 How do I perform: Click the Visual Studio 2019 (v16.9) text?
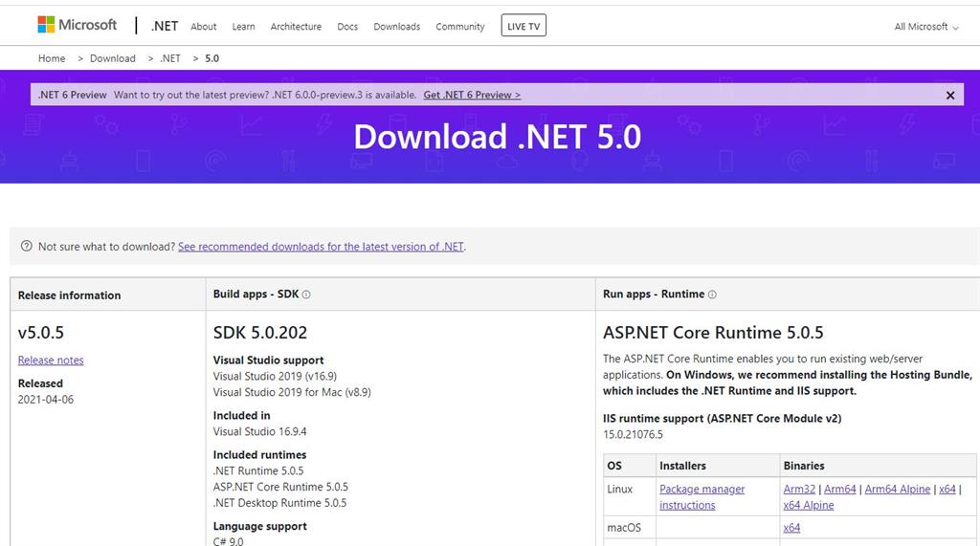(275, 376)
